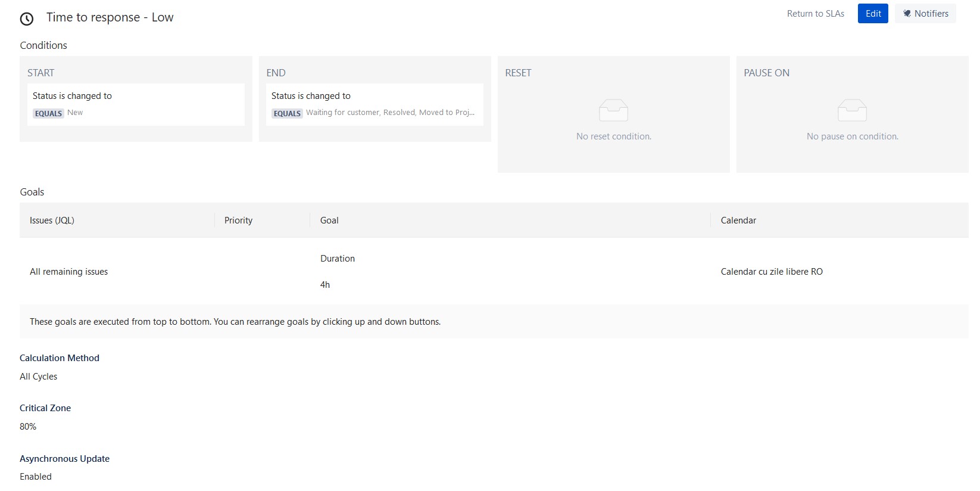Click the Conditions section heading
The image size is (980, 491).
pyautogui.click(x=43, y=45)
